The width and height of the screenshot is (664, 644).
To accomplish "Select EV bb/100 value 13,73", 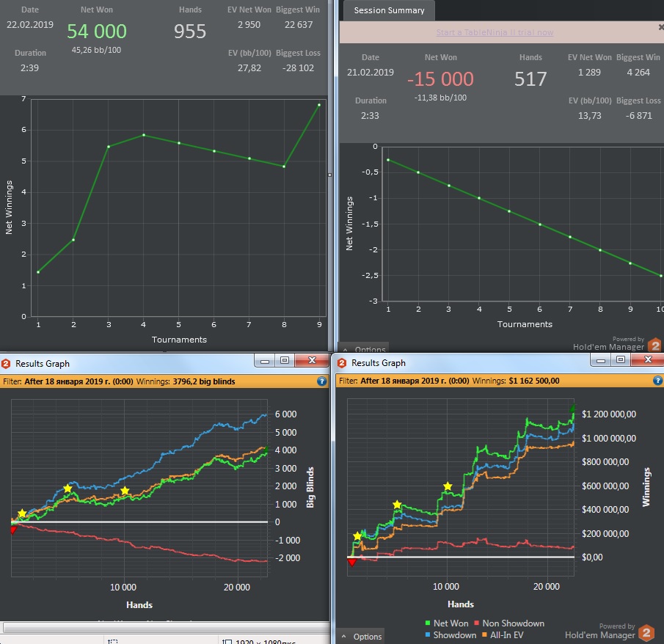I will coord(589,116).
